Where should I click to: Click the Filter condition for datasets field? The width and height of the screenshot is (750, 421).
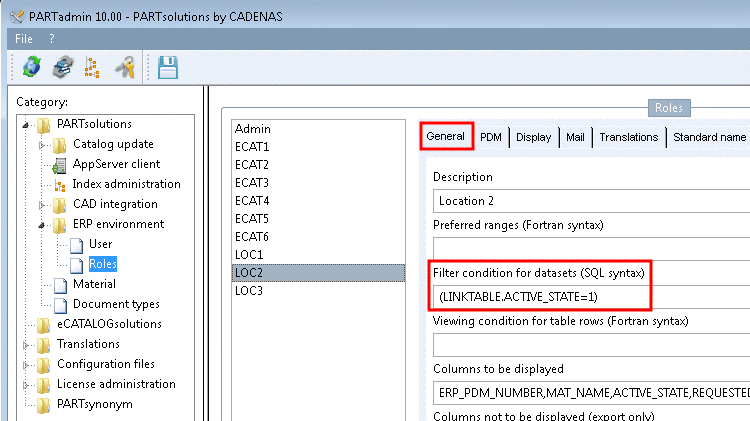pos(591,297)
